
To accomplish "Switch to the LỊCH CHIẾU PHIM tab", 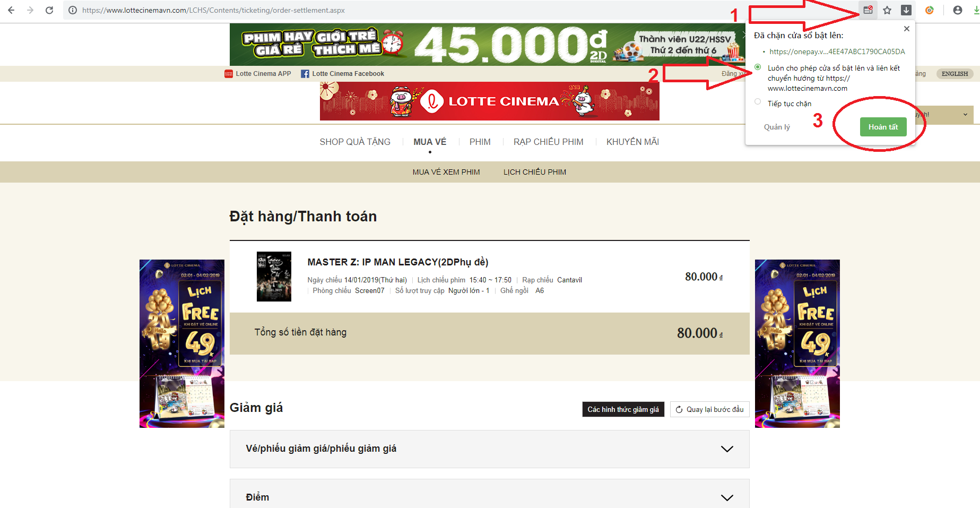I will click(534, 172).
